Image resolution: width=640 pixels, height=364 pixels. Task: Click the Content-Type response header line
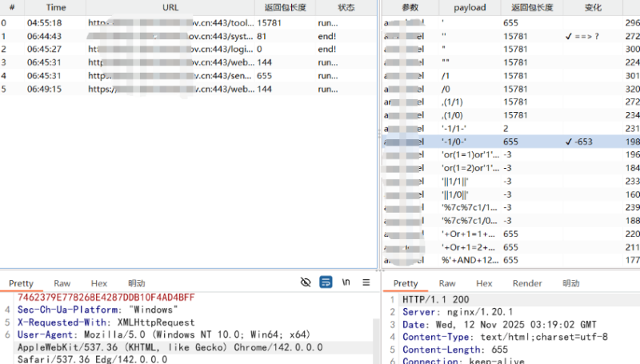(505, 337)
